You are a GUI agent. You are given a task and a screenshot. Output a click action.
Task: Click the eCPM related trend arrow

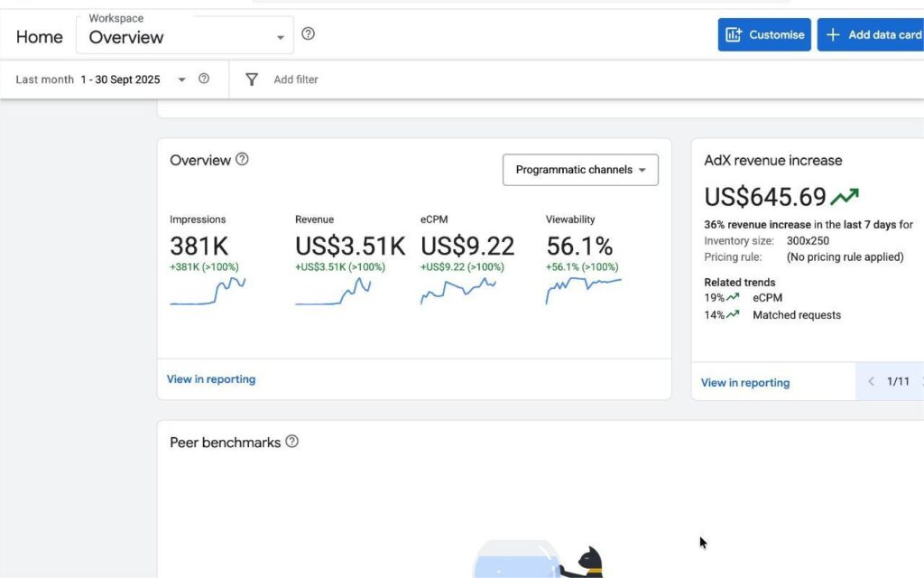(x=733, y=297)
